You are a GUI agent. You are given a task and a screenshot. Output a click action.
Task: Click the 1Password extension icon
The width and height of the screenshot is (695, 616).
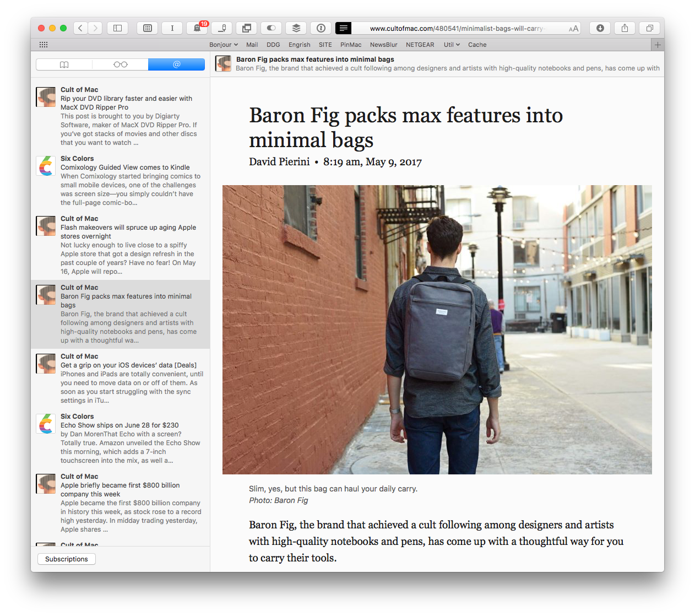tap(321, 28)
